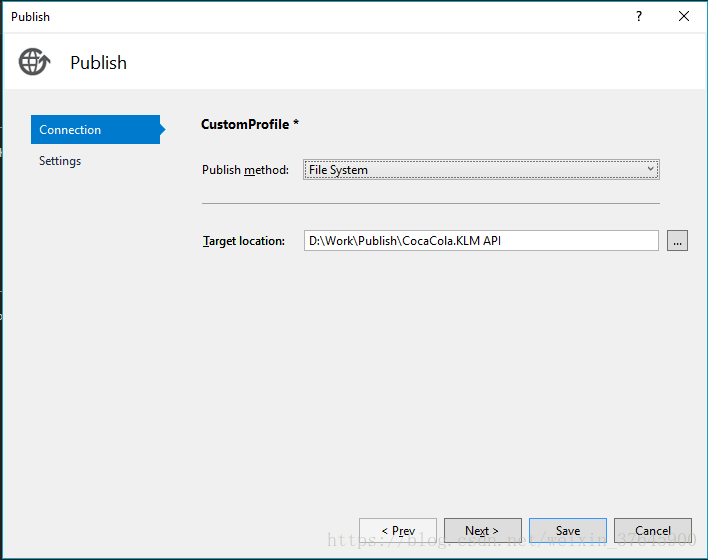Open the File System publish method combo box
The width and height of the screenshot is (708, 560).
coord(480,170)
